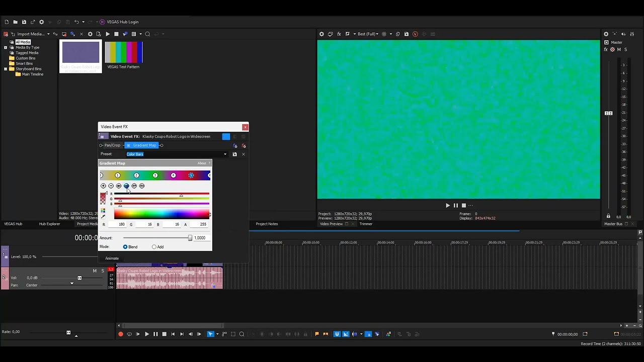Click the R value field showing 180
Viewport: 644px width, 362px height.
[116, 225]
